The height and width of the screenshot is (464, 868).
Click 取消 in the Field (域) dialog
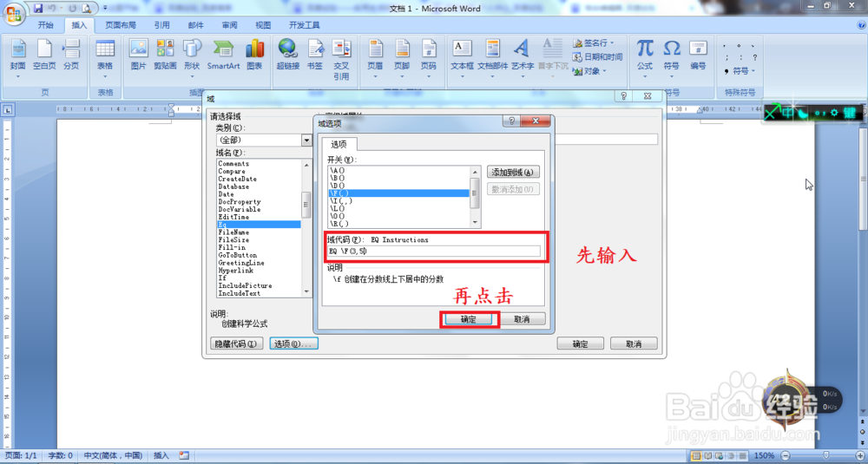click(x=634, y=343)
